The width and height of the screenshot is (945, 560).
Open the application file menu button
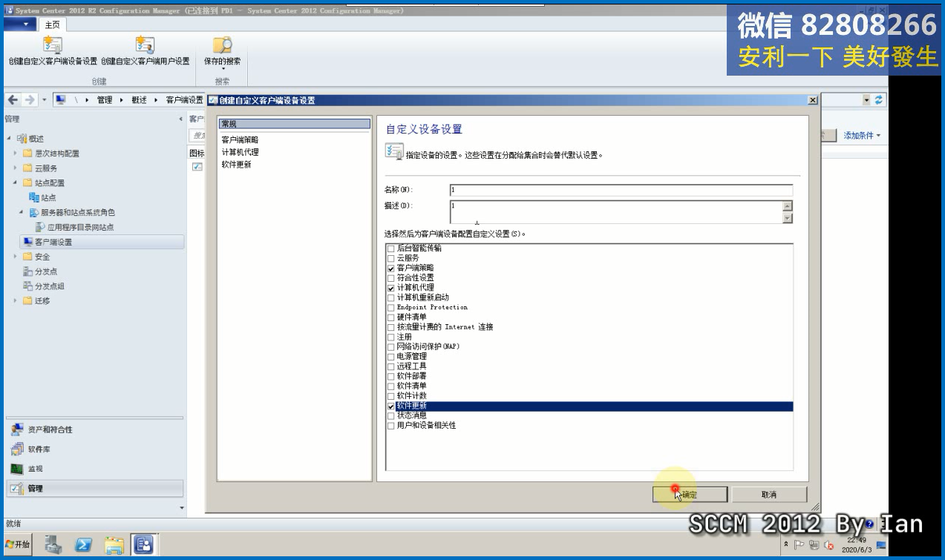[x=20, y=24]
